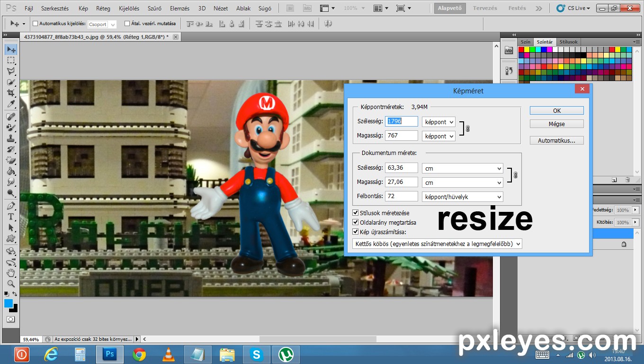Switch to the Stílusok tab
The image size is (644, 364).
(x=568, y=42)
